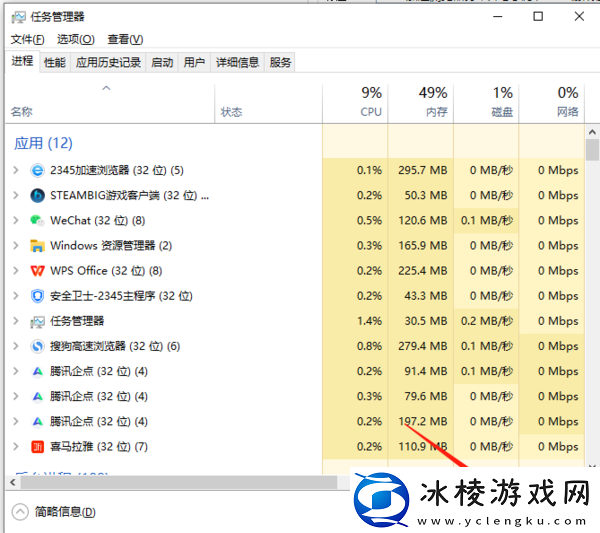The image size is (600, 533).
Task: Select the 进程 tab
Action: [22, 61]
